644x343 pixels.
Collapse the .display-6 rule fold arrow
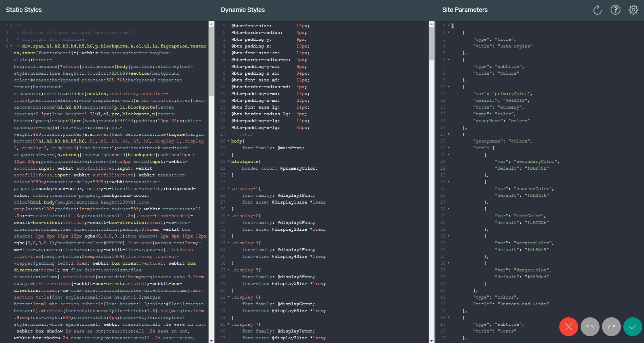coord(228,297)
